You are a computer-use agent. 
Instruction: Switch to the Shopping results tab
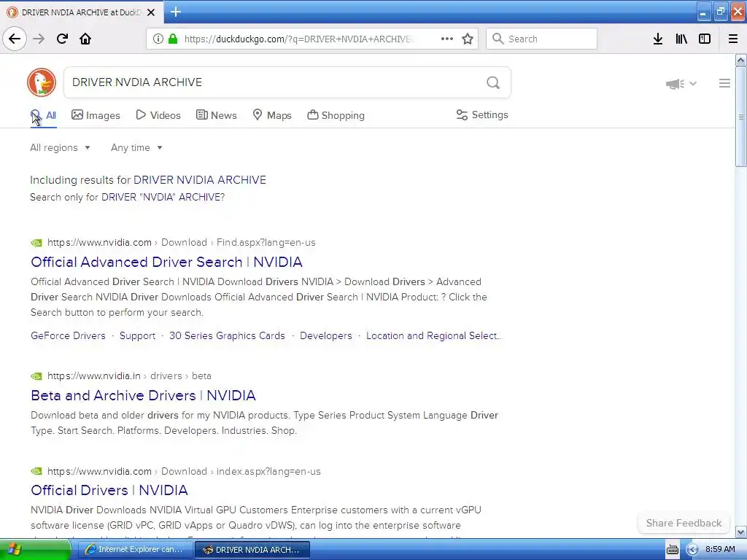point(336,115)
